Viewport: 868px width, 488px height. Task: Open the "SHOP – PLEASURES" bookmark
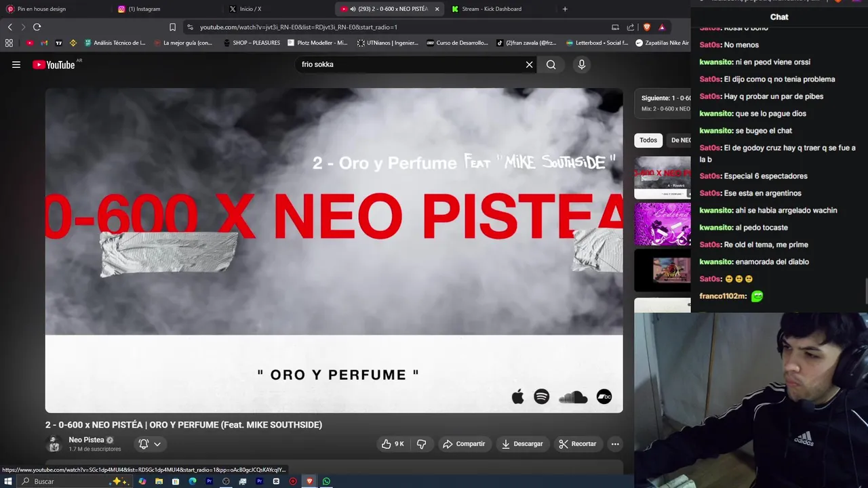[251, 43]
